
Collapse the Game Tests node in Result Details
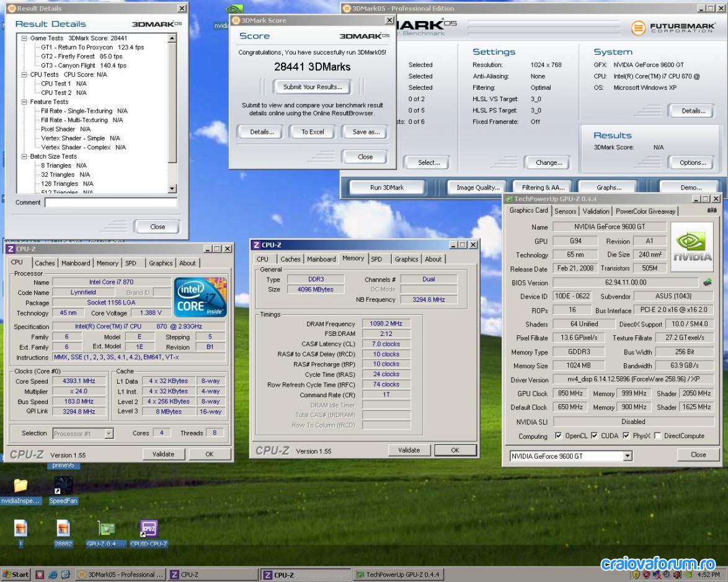pos(24,38)
